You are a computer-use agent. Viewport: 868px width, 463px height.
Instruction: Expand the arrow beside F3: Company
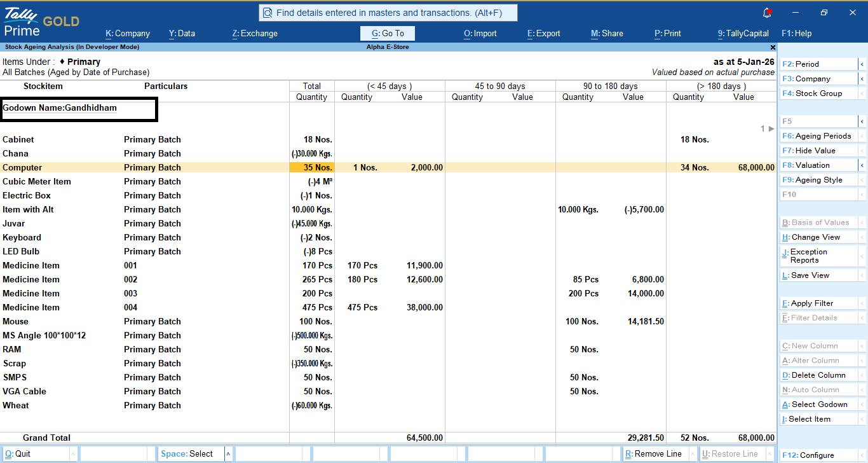(x=862, y=79)
